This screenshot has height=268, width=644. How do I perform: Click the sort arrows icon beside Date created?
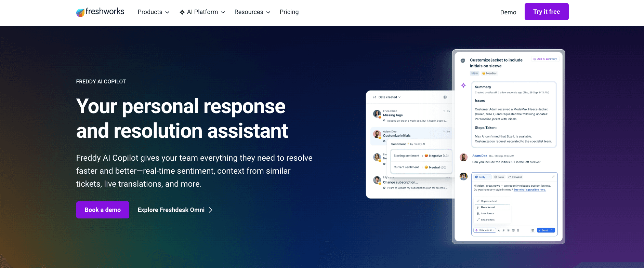pyautogui.click(x=374, y=97)
